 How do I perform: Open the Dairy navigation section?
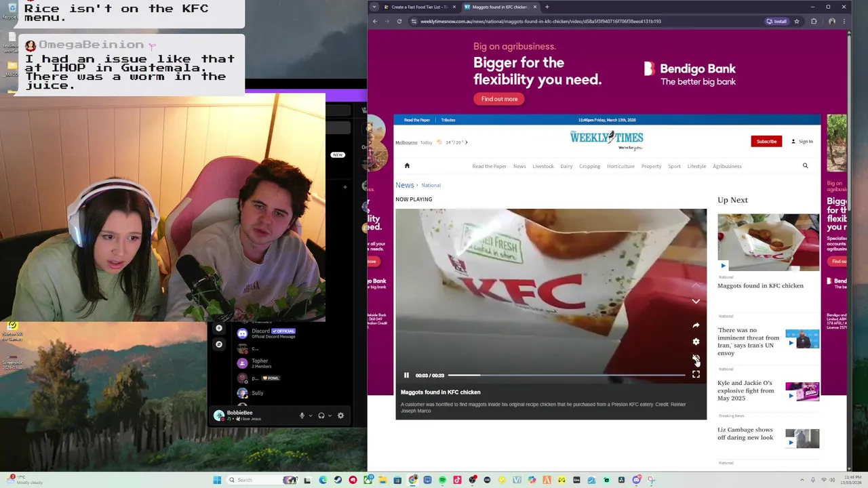566,166
